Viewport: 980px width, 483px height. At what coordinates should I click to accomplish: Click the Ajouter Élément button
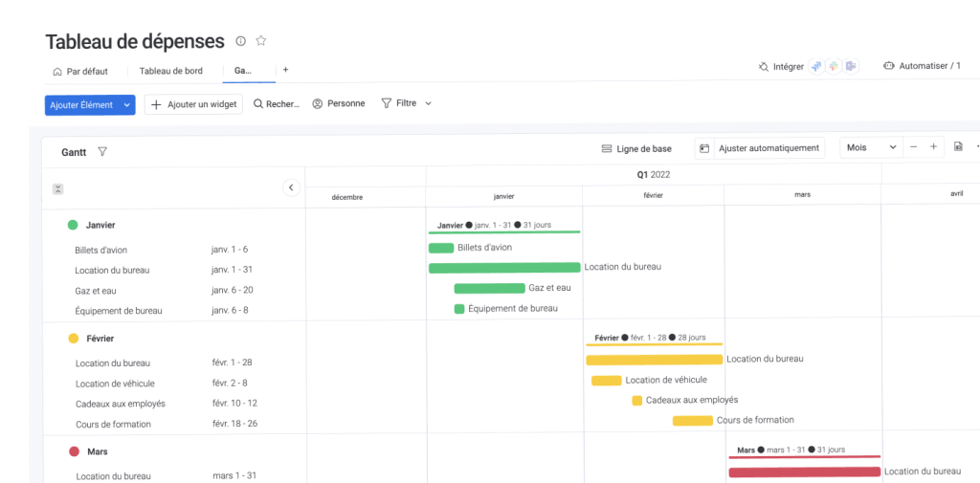click(x=82, y=105)
